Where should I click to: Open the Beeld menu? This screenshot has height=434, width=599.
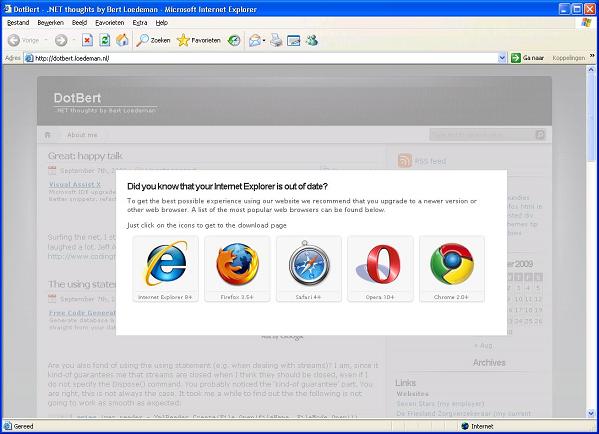point(79,23)
